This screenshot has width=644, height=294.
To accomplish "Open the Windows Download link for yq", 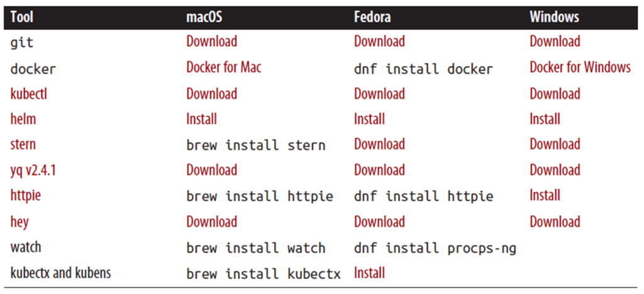I will (x=555, y=170).
